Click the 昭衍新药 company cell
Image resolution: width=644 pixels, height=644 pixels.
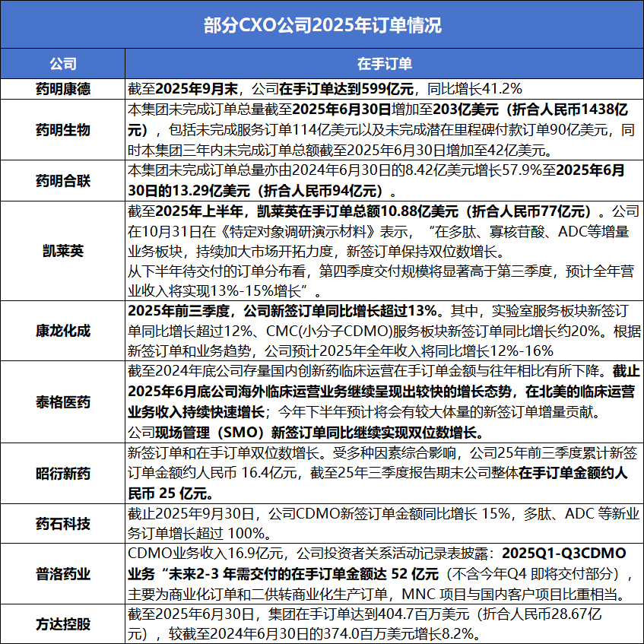[x=63, y=474]
